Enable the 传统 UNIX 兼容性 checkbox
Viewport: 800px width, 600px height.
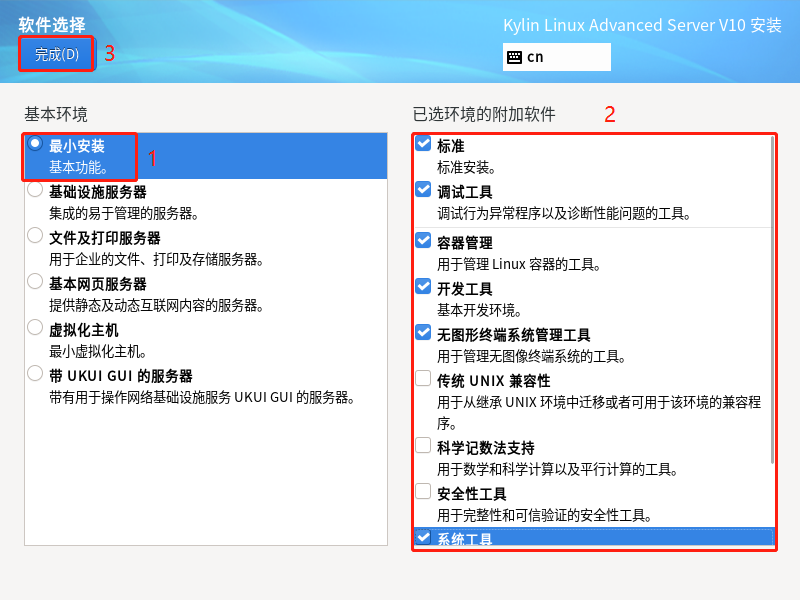(423, 379)
